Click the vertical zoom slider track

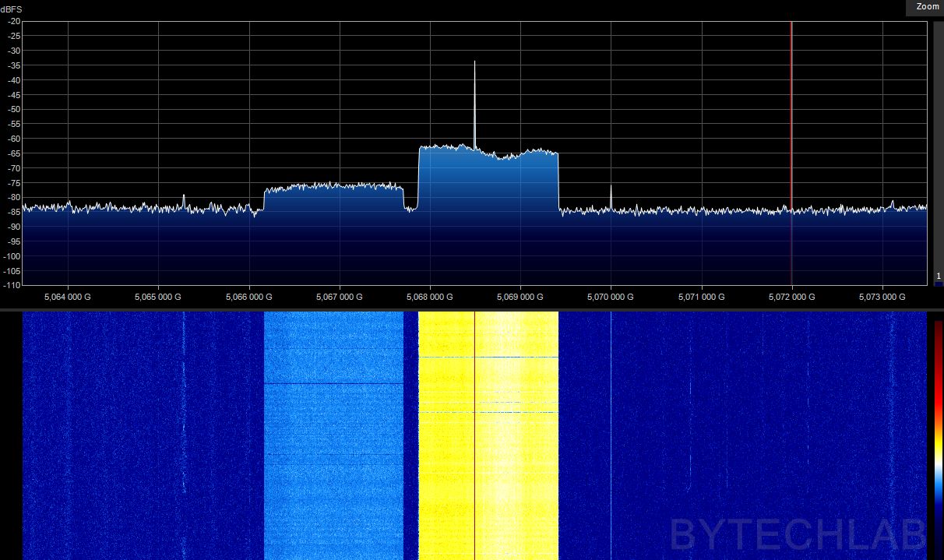(x=939, y=153)
